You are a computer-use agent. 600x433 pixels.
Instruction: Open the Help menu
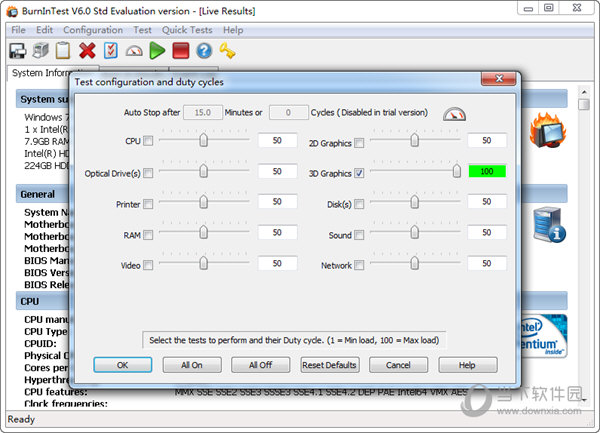pyautogui.click(x=233, y=30)
